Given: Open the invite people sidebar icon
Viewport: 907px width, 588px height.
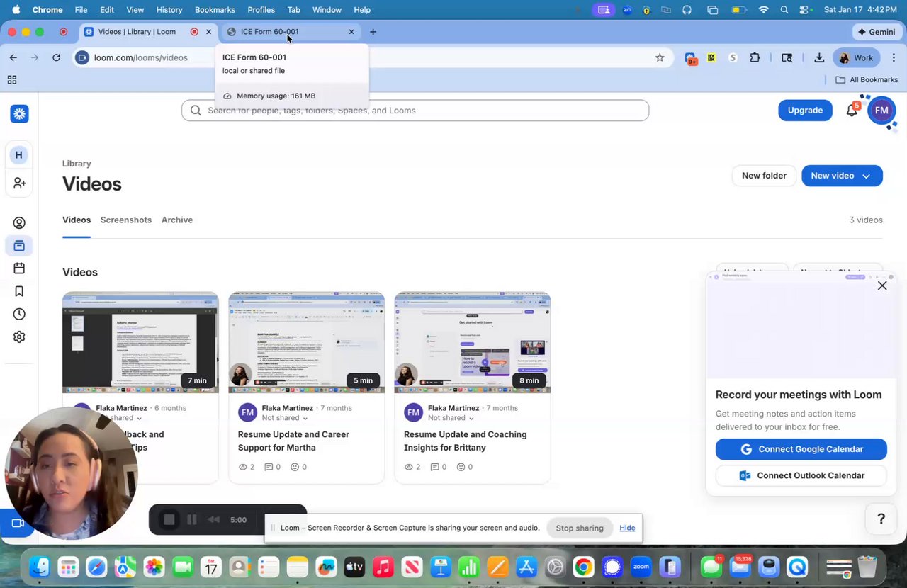Looking at the screenshot, I should click(19, 183).
